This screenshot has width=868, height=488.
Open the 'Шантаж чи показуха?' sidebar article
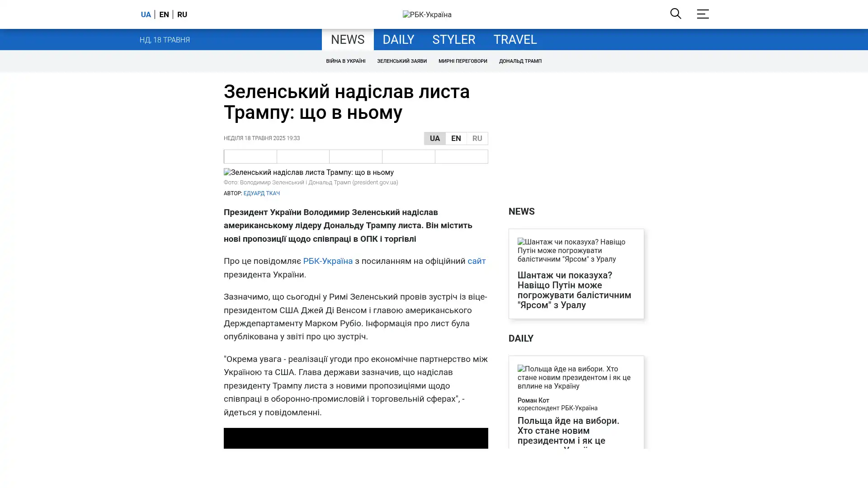(x=574, y=290)
